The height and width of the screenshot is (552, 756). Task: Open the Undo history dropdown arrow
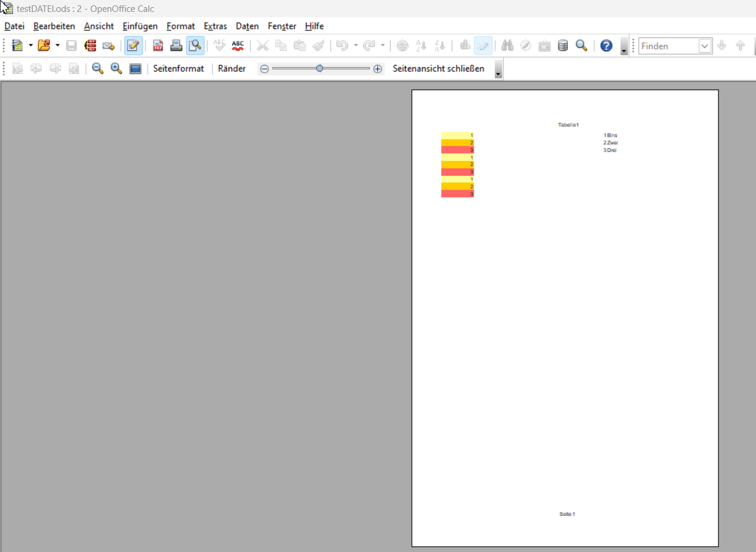coord(355,46)
